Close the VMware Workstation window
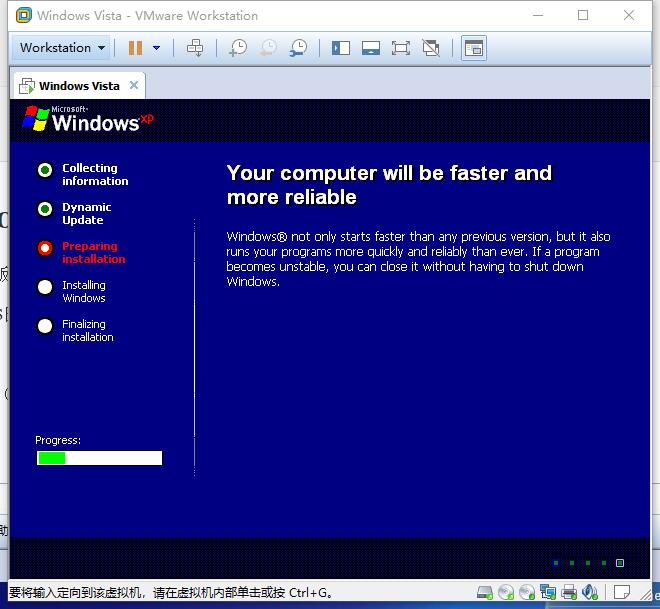Screen dimensions: 660x609 point(629,16)
